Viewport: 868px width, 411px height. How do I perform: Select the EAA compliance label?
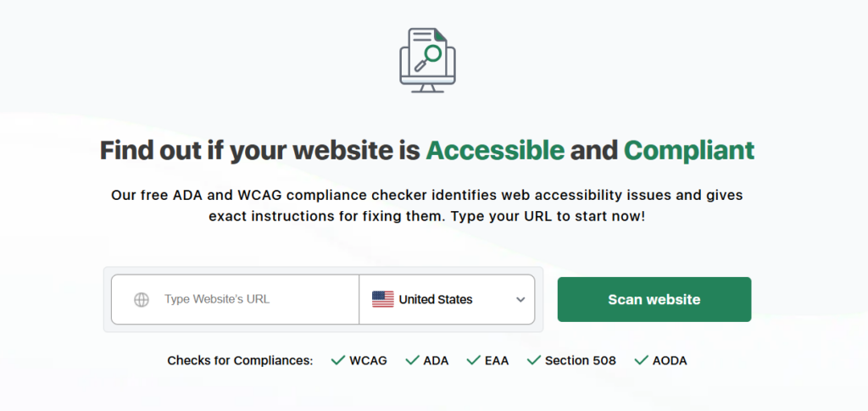click(497, 360)
